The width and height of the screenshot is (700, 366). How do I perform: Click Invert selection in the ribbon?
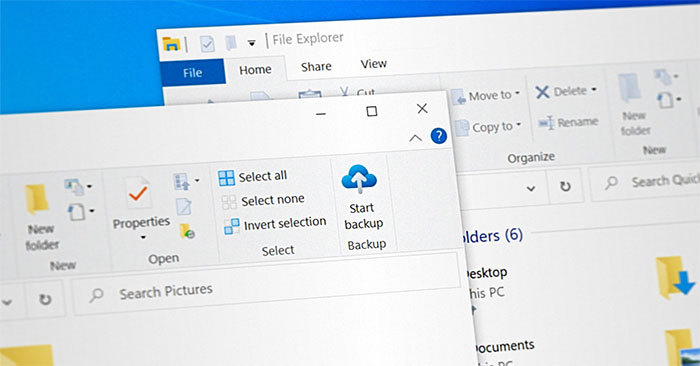(x=275, y=224)
